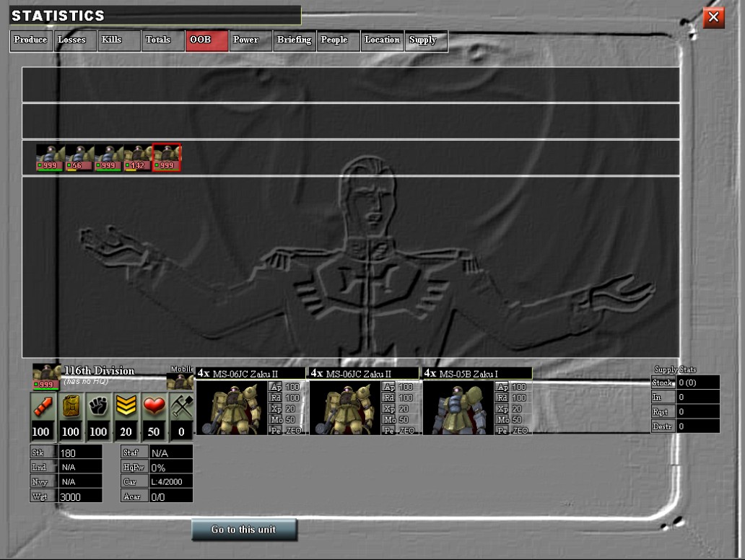Click the red heart morale icon

pyautogui.click(x=154, y=406)
